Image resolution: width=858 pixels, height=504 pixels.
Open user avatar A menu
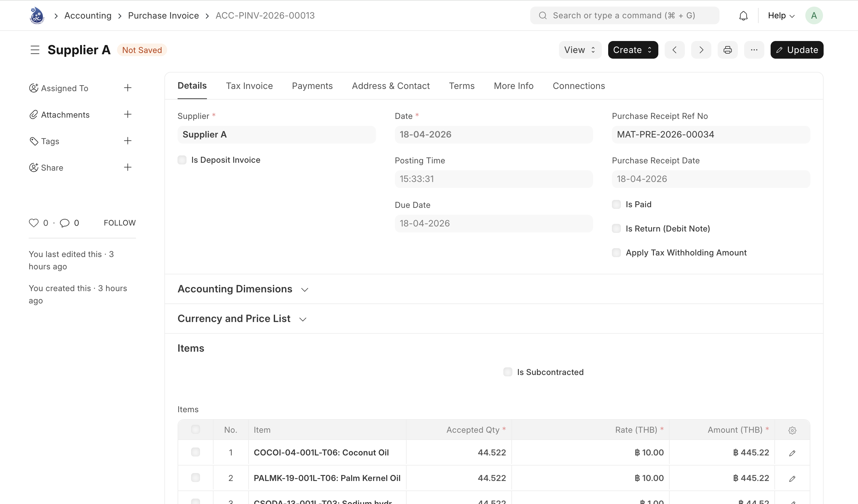(814, 16)
